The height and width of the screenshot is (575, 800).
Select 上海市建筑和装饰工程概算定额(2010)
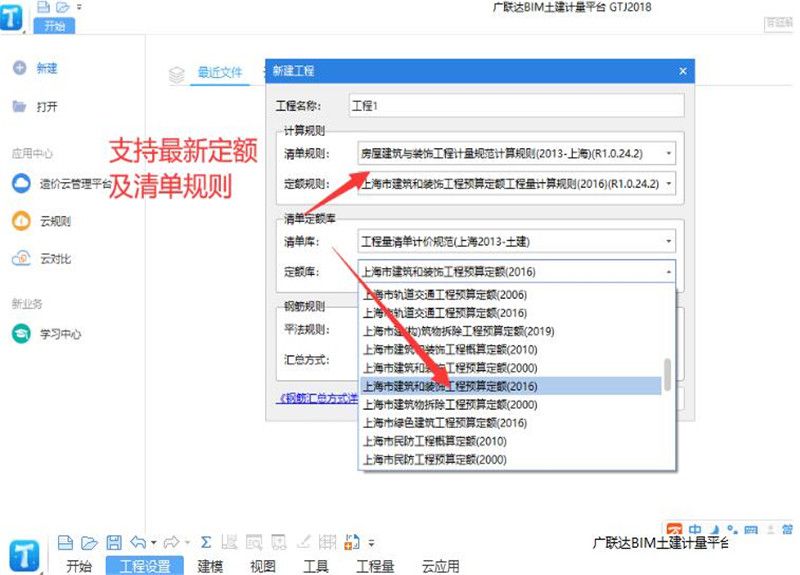(511, 349)
